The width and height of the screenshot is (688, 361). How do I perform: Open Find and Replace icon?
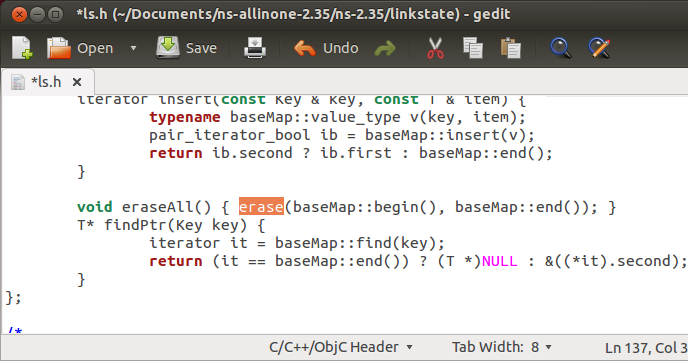(x=599, y=48)
